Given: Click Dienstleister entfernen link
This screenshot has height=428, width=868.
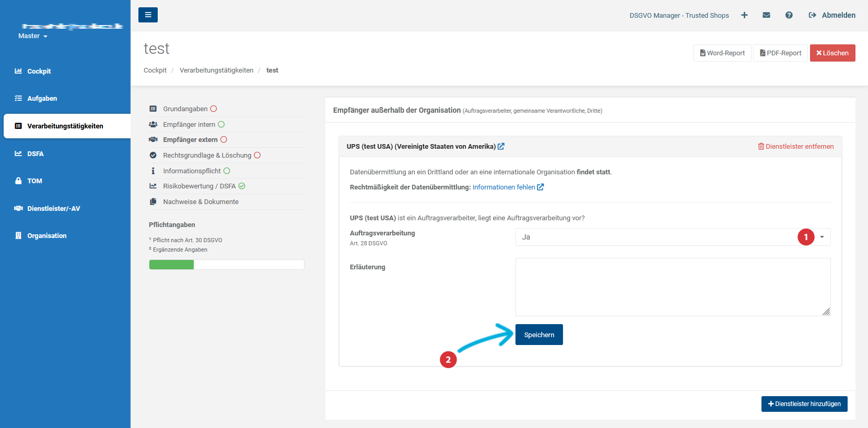Looking at the screenshot, I should [796, 147].
